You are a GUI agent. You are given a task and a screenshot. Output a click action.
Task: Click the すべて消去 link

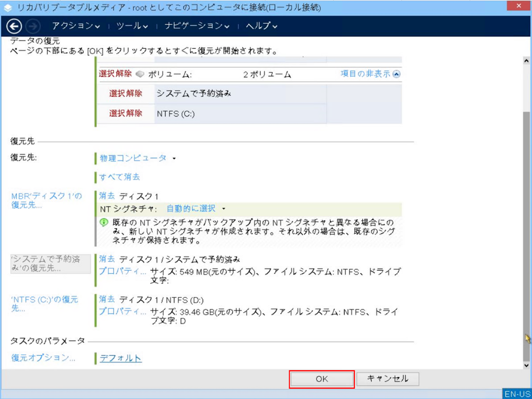click(120, 177)
